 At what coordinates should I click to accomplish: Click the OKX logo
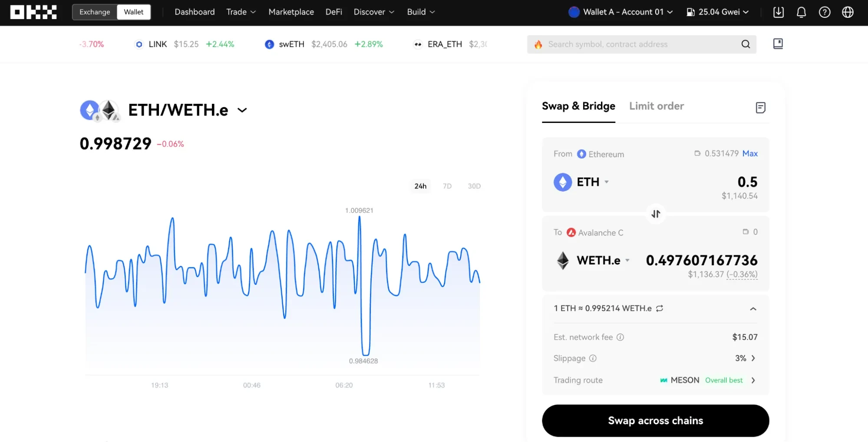click(33, 12)
